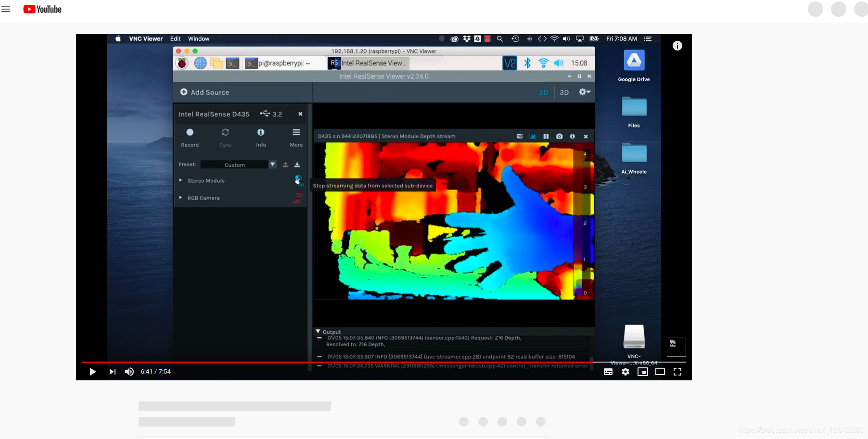Expand the RGB Camera settings
Screen dimensions: 868x439
click(180, 198)
